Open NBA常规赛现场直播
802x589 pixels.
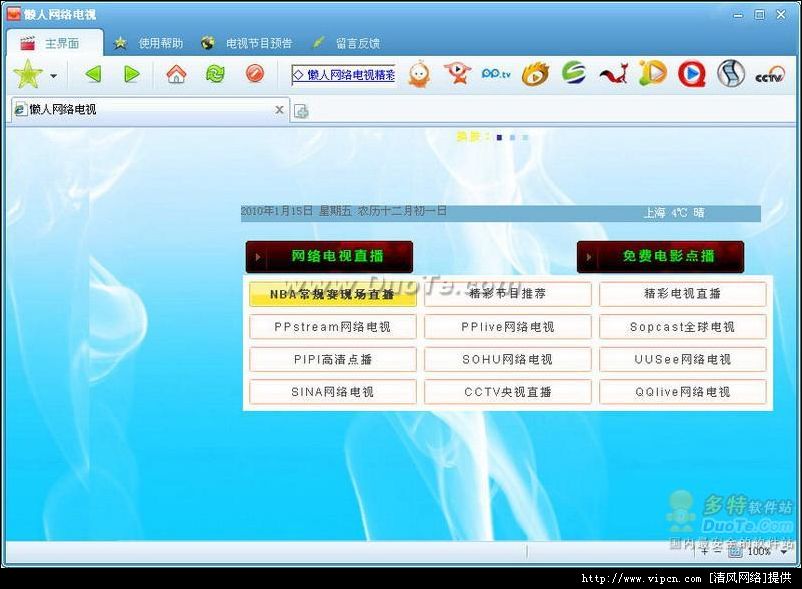(x=332, y=294)
